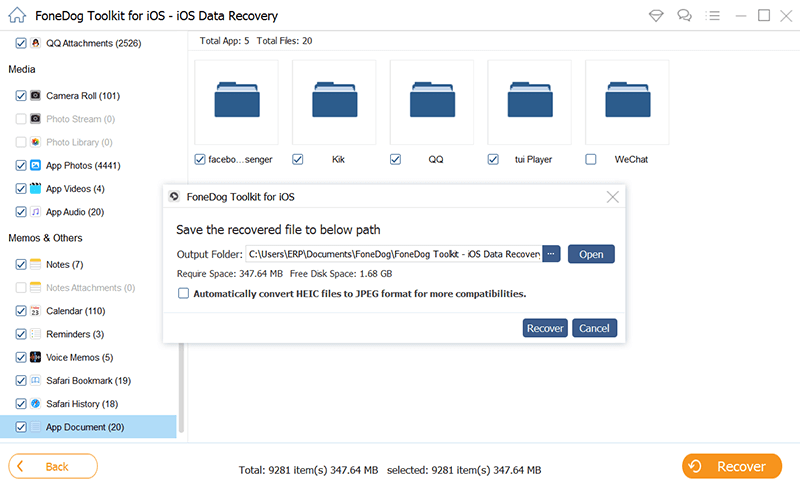Image resolution: width=800 pixels, height=489 pixels.
Task: Click the orange Recover button
Action: point(732,466)
